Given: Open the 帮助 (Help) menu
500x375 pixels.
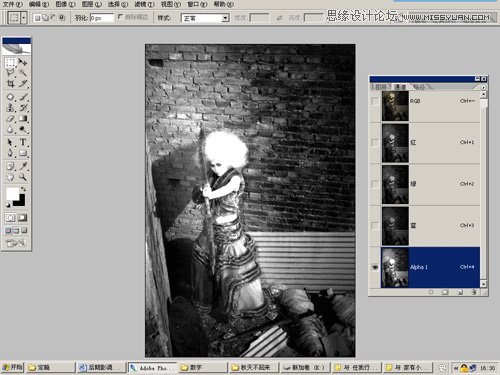Looking at the screenshot, I should (223, 4).
